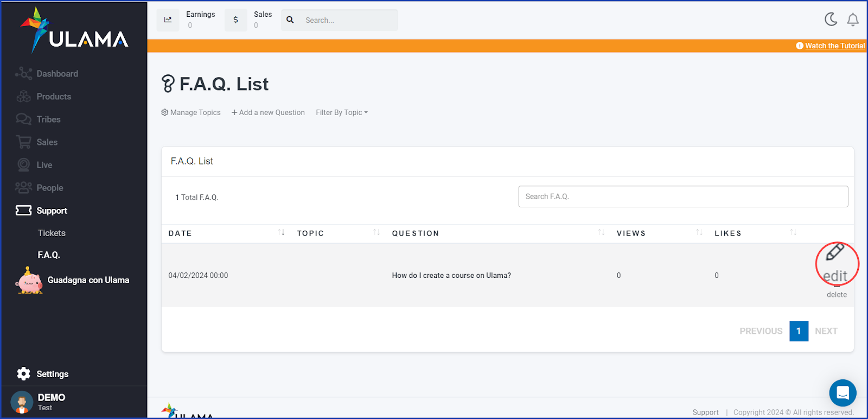Focus the Search F.A.Q. input
This screenshot has height=419, width=868.
683,196
